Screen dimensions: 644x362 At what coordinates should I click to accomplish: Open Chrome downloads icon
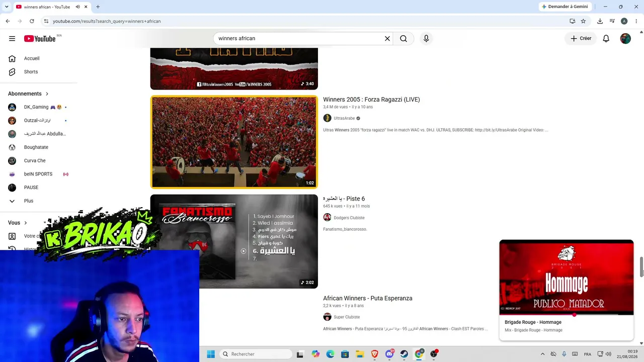pos(600,21)
